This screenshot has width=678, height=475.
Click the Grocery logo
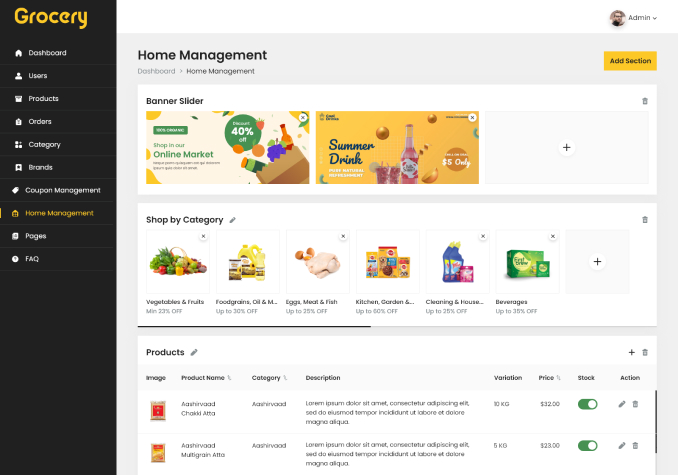point(51,17)
